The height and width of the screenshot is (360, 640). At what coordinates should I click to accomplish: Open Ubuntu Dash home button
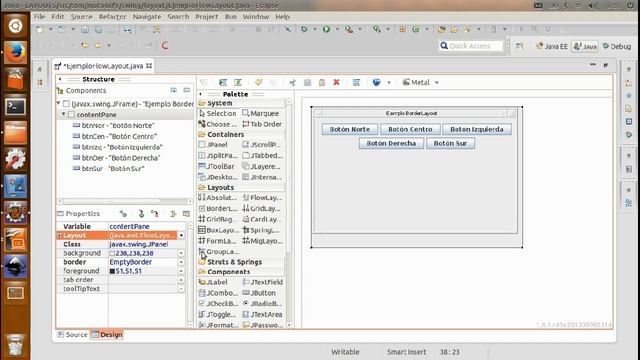[16, 26]
